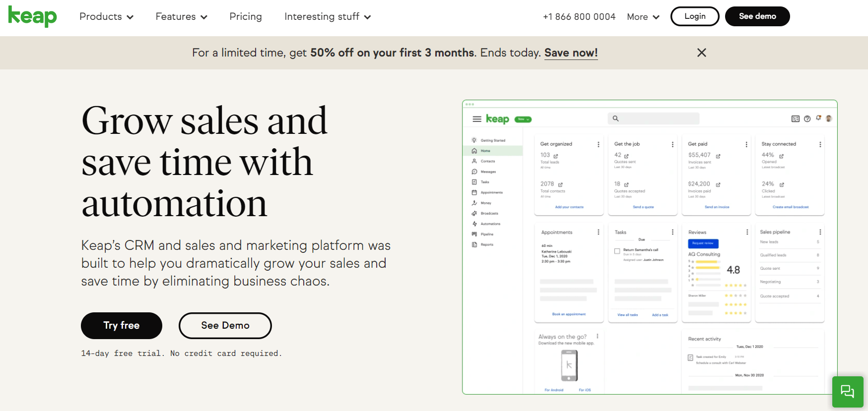The image size is (868, 411).
Task: Open the Get organized card options menu
Action: (598, 144)
